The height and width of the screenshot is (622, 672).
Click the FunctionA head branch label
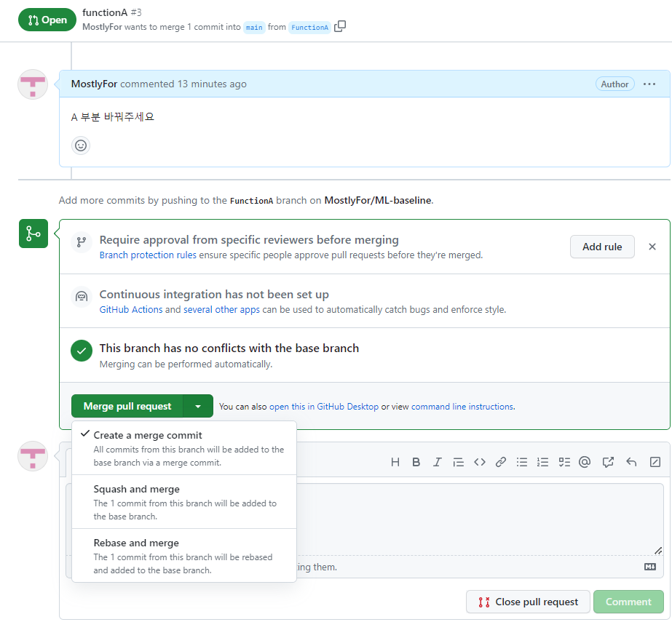(x=309, y=28)
